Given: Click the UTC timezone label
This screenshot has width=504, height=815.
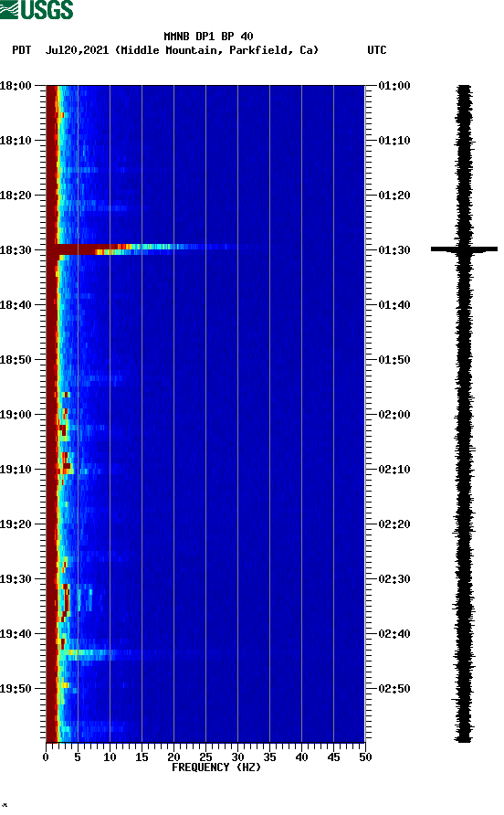Looking at the screenshot, I should click(x=377, y=50).
